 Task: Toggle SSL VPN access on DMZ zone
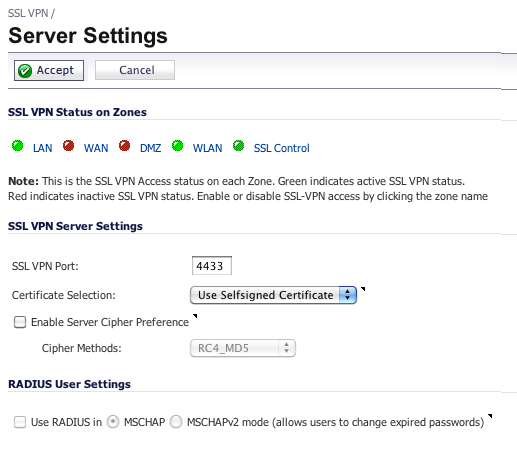click(150, 148)
